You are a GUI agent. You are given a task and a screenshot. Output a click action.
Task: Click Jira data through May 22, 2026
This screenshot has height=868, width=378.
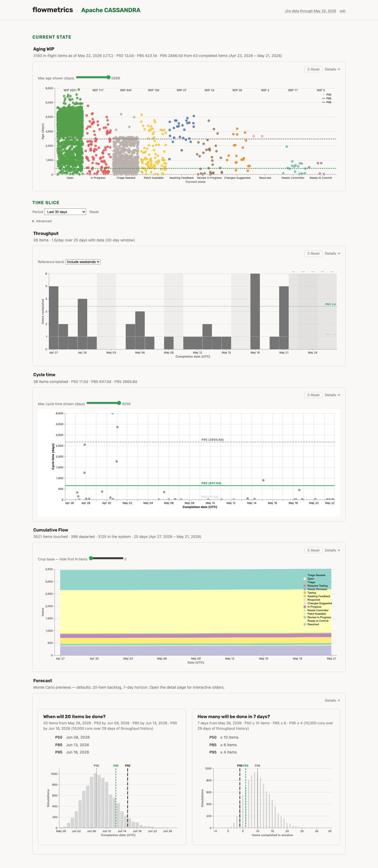tap(310, 11)
